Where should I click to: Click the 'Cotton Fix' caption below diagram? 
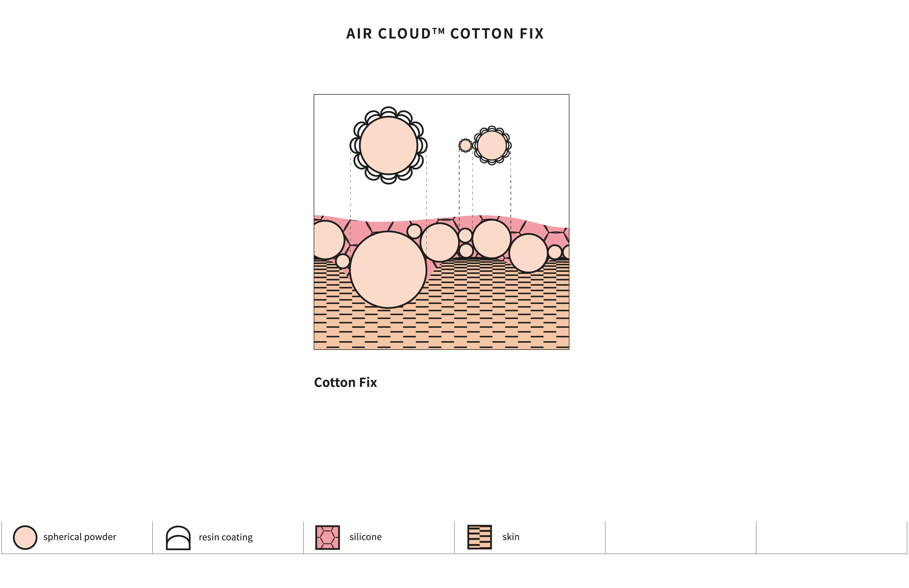pyautogui.click(x=345, y=382)
